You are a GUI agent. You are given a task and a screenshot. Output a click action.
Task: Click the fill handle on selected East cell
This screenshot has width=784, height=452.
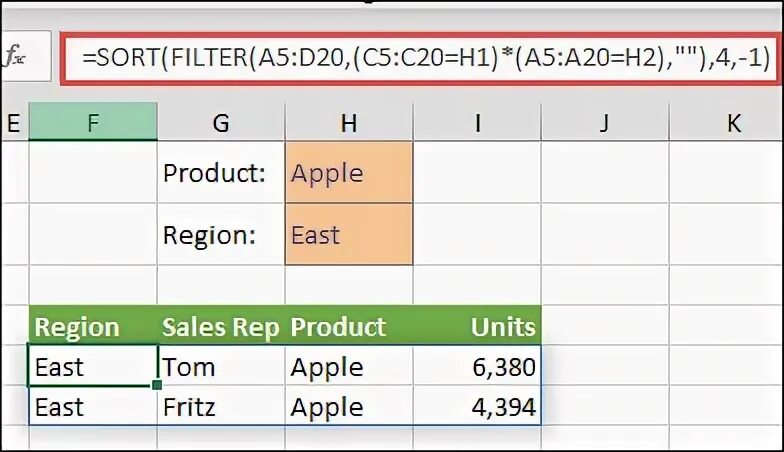click(157, 385)
